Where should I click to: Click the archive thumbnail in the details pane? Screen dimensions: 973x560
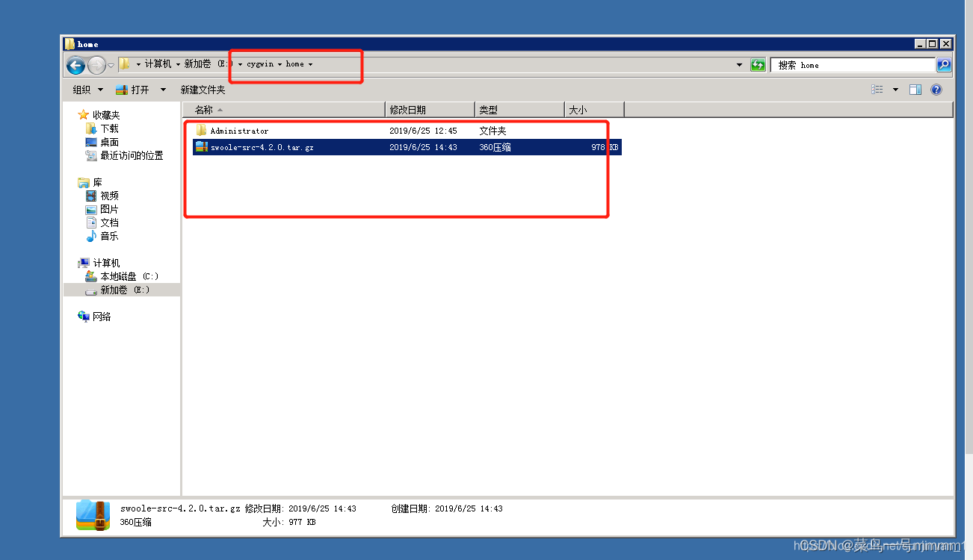point(91,514)
